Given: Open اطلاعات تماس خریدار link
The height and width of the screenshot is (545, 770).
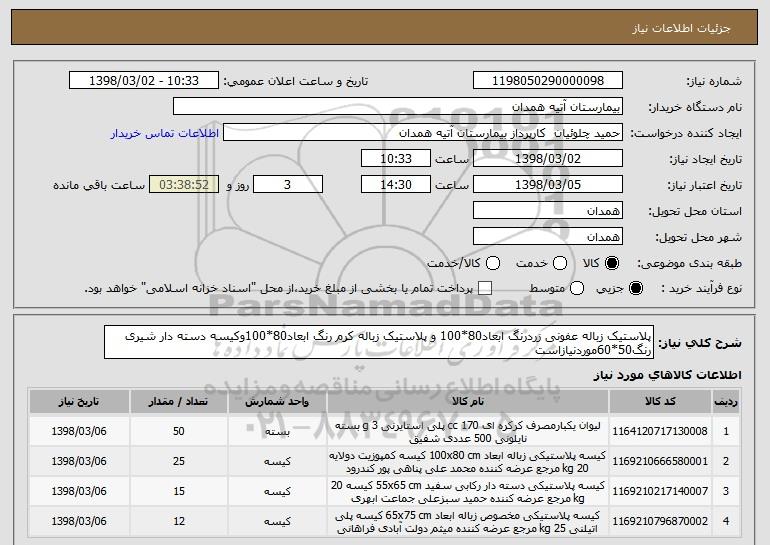Looking at the screenshot, I should coord(165,133).
